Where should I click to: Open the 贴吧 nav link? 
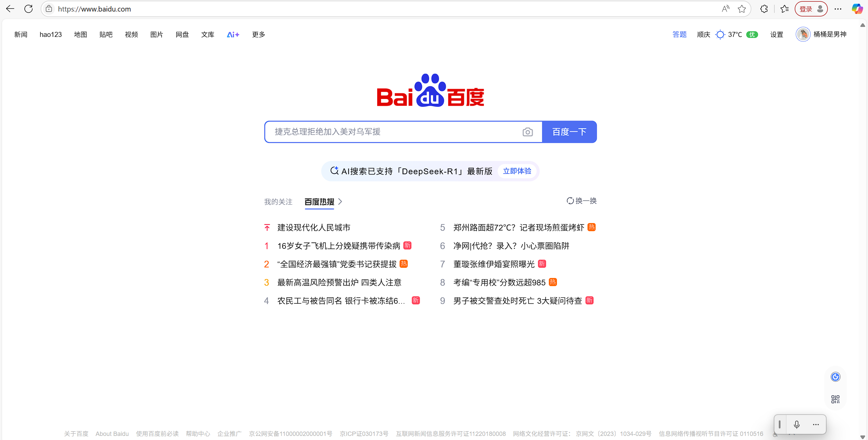pyautogui.click(x=106, y=35)
